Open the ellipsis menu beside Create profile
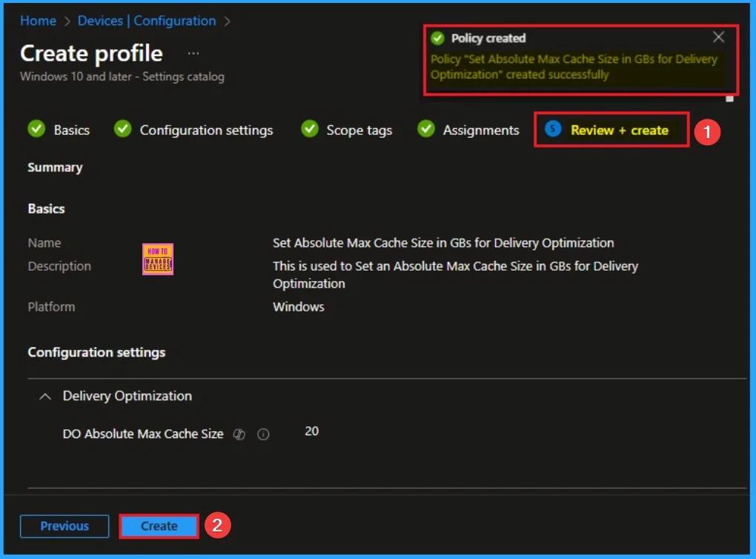The height and width of the screenshot is (559, 756). coord(193,53)
